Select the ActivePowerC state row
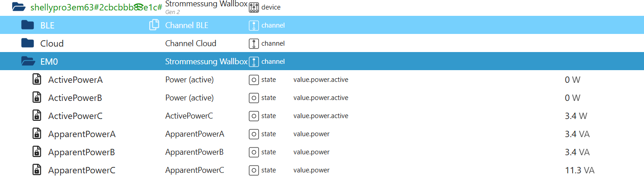The width and height of the screenshot is (644, 181). point(76,116)
